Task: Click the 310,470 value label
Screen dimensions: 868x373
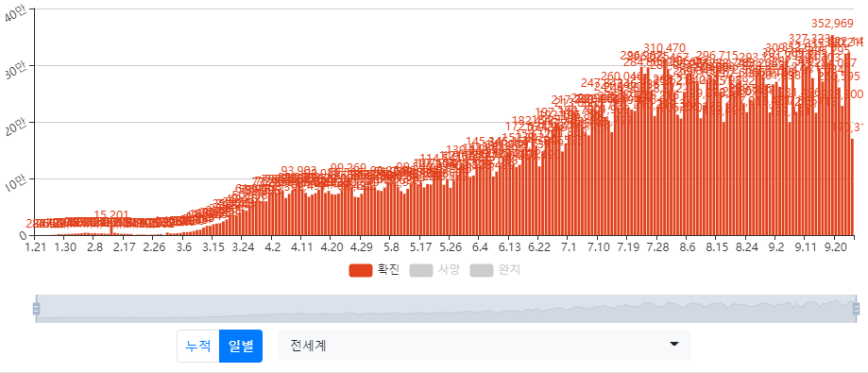Action: coord(665,47)
